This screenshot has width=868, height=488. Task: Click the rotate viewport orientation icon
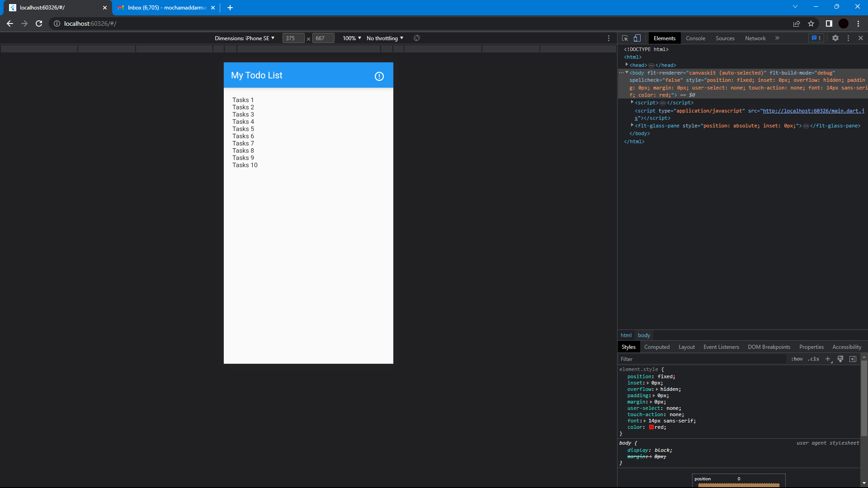[416, 38]
